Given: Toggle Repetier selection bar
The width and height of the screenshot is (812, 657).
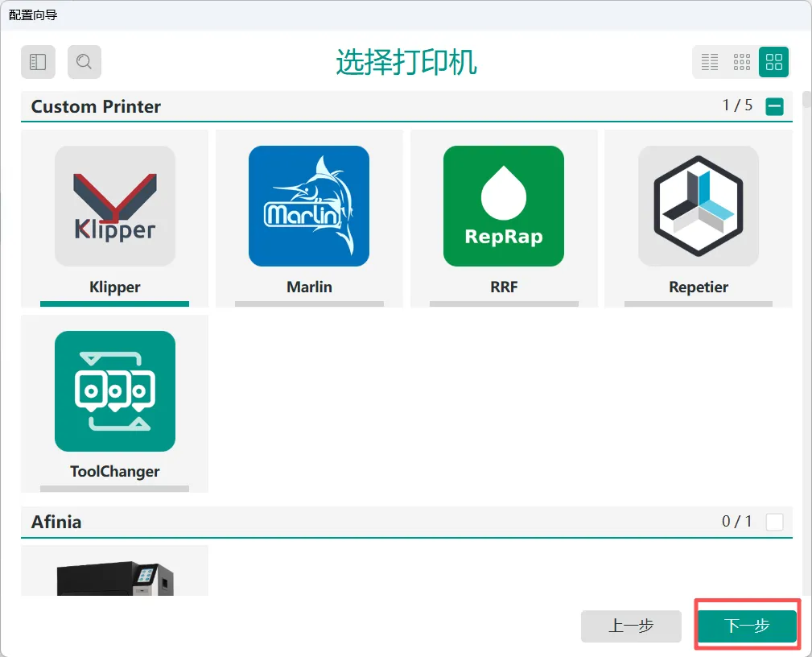Looking at the screenshot, I should pyautogui.click(x=699, y=304).
